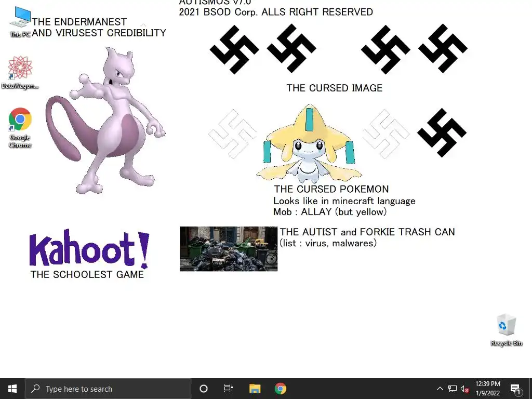Launch Chrome from the taskbar
Viewport: 532px width, 399px height.
pyautogui.click(x=280, y=389)
